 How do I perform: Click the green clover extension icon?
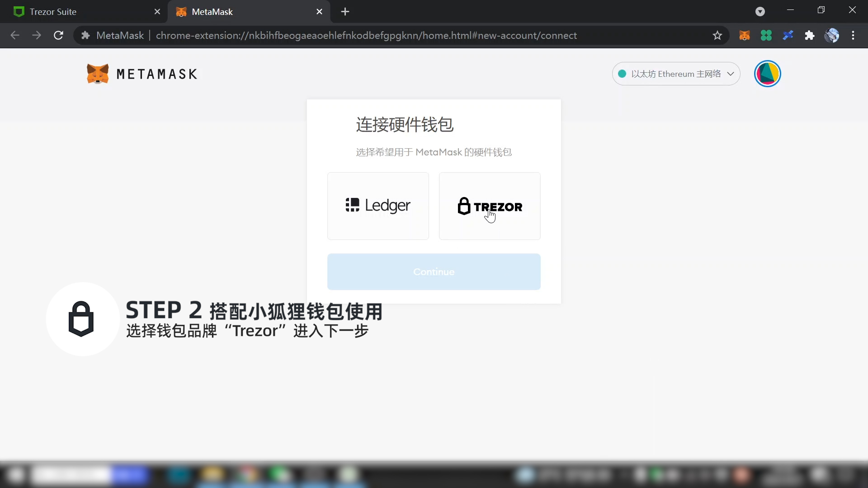pos(766,35)
